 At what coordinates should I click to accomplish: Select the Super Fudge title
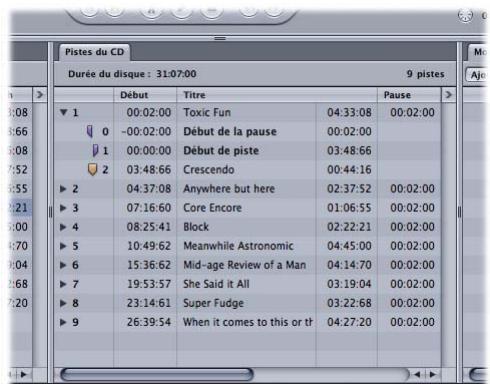213,303
